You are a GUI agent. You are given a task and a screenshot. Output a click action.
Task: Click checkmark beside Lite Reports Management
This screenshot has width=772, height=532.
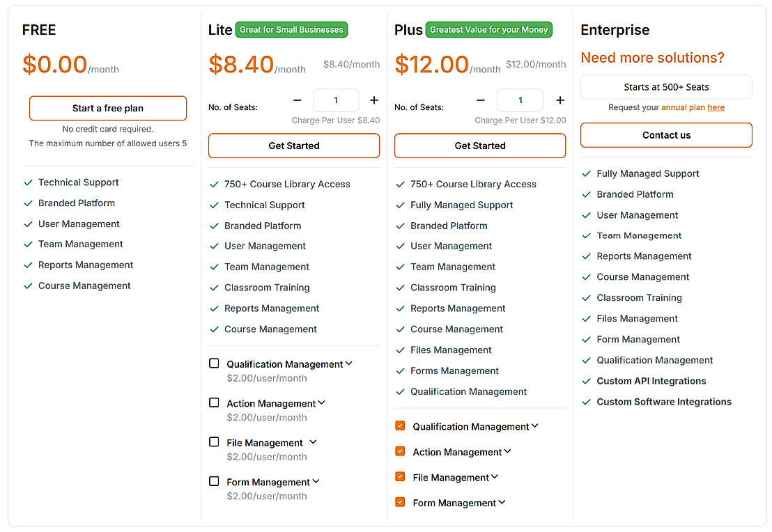point(214,308)
